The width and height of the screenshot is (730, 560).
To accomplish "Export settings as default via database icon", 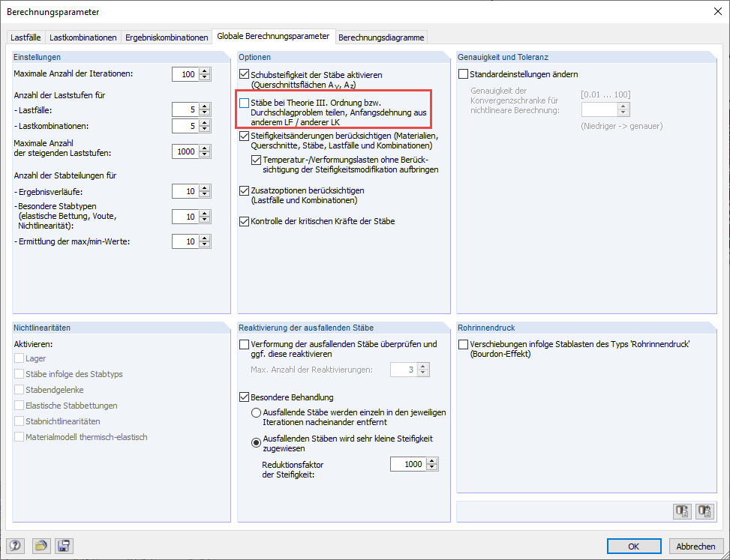I will (682, 511).
